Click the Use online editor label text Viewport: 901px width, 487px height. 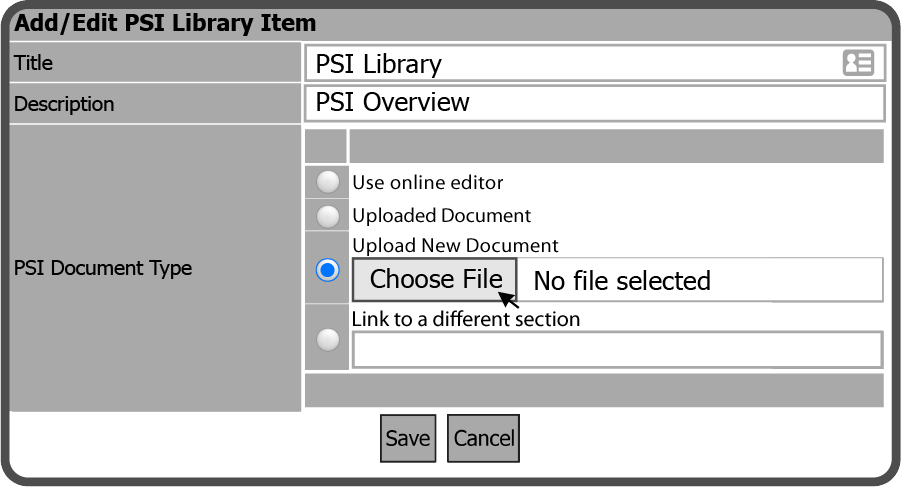click(428, 182)
